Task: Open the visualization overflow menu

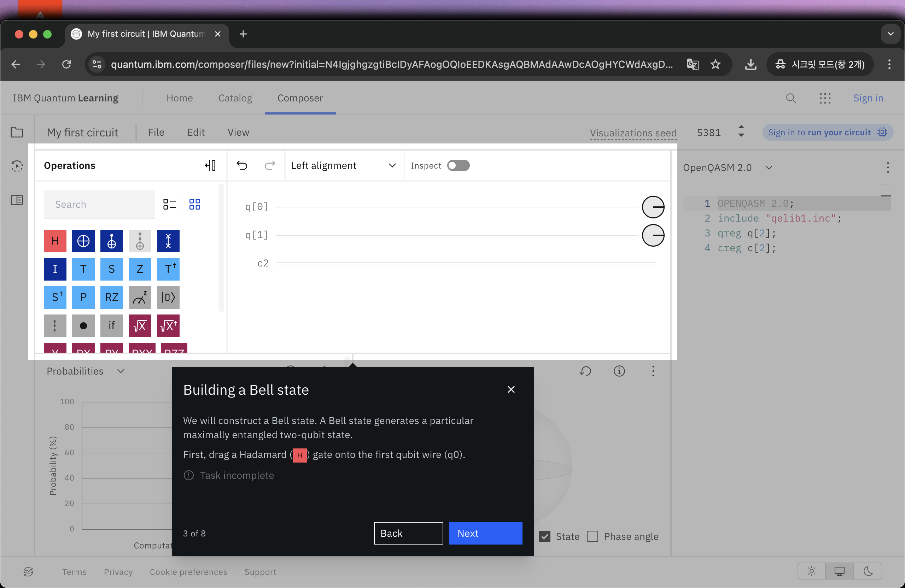Action: pos(653,371)
